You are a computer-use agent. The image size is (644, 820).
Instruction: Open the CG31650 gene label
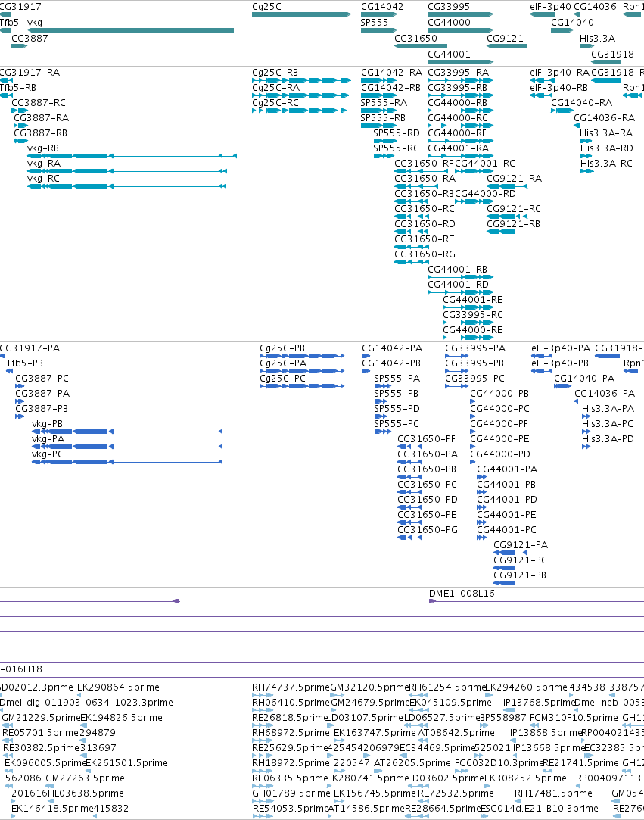point(415,38)
